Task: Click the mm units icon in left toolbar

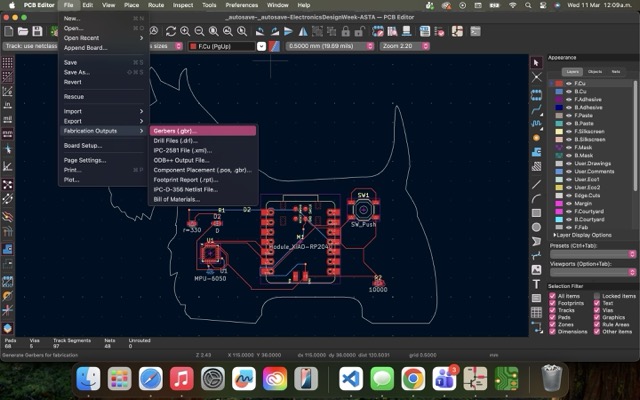Action: pyautogui.click(x=7, y=133)
